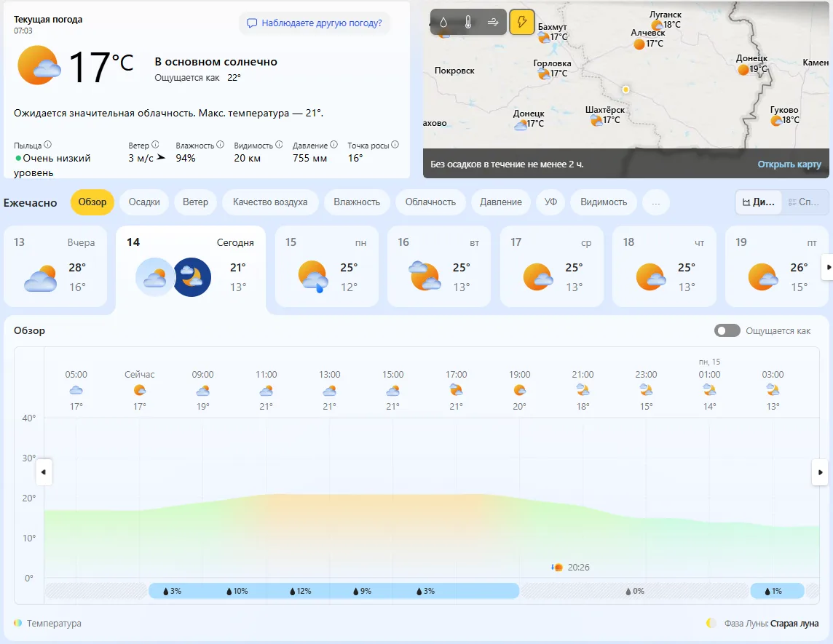Click the Сейчас hour column in chart
Viewport: 833px width, 644px height.
(139, 390)
